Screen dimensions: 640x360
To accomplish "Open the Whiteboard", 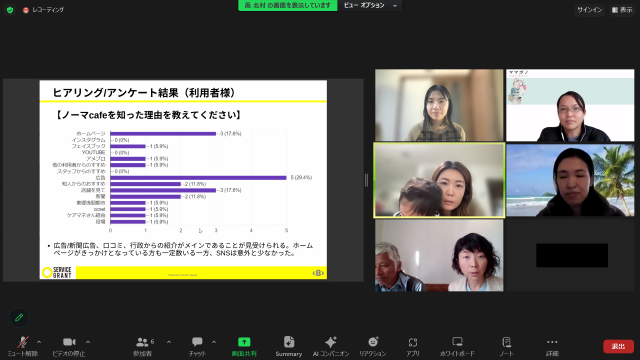I will coord(457,346).
